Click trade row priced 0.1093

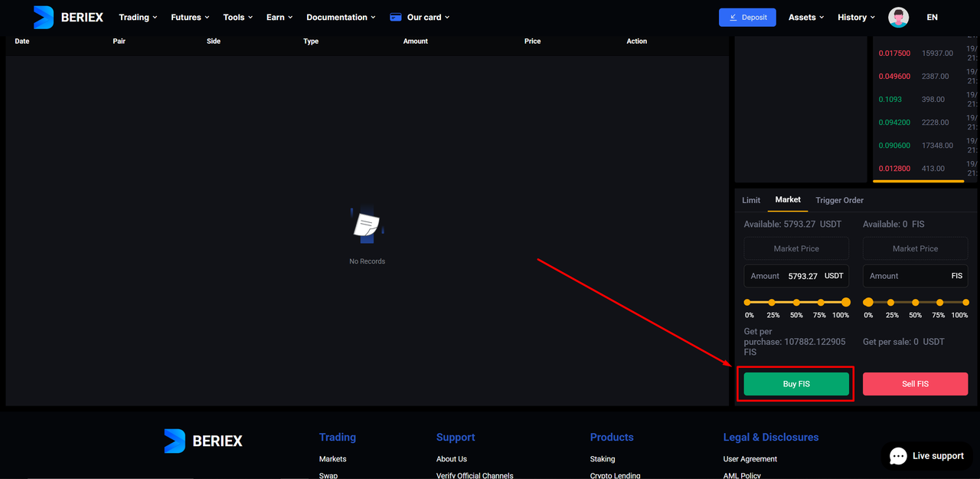point(926,100)
